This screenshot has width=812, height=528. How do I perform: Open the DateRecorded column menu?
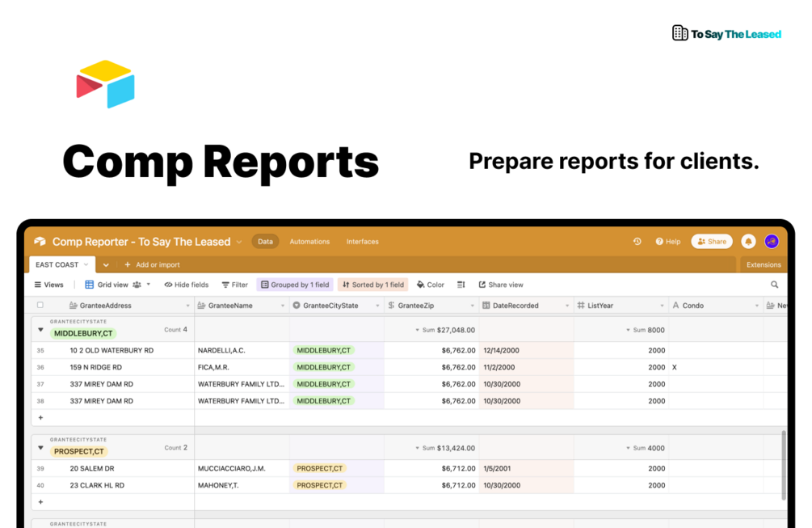[566, 306]
